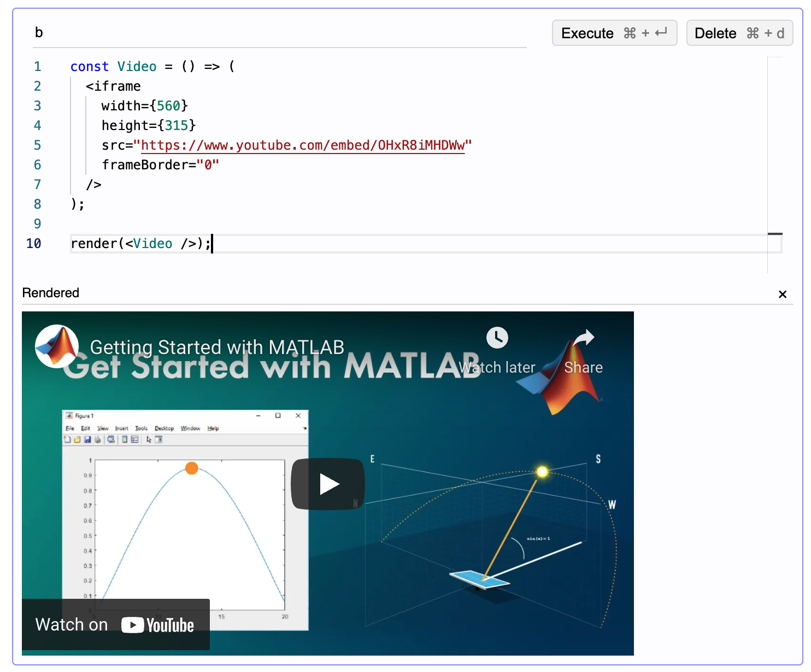Click the editor's vertical scrollbar overview ruler
Viewport: 811px width, 672px height.
[x=774, y=164]
